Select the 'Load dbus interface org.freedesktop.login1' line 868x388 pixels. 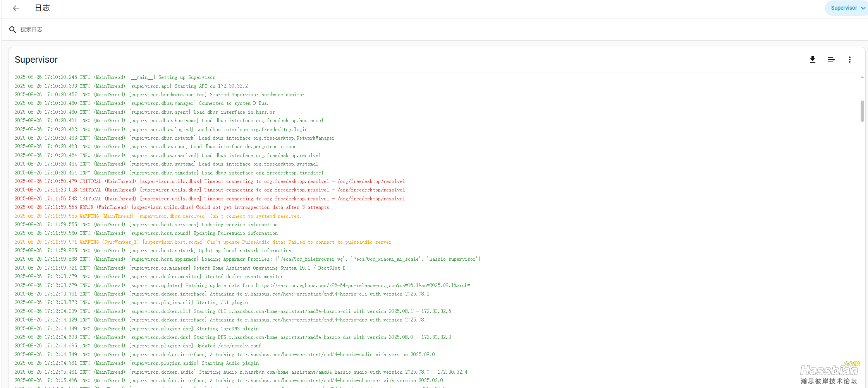coord(162,130)
